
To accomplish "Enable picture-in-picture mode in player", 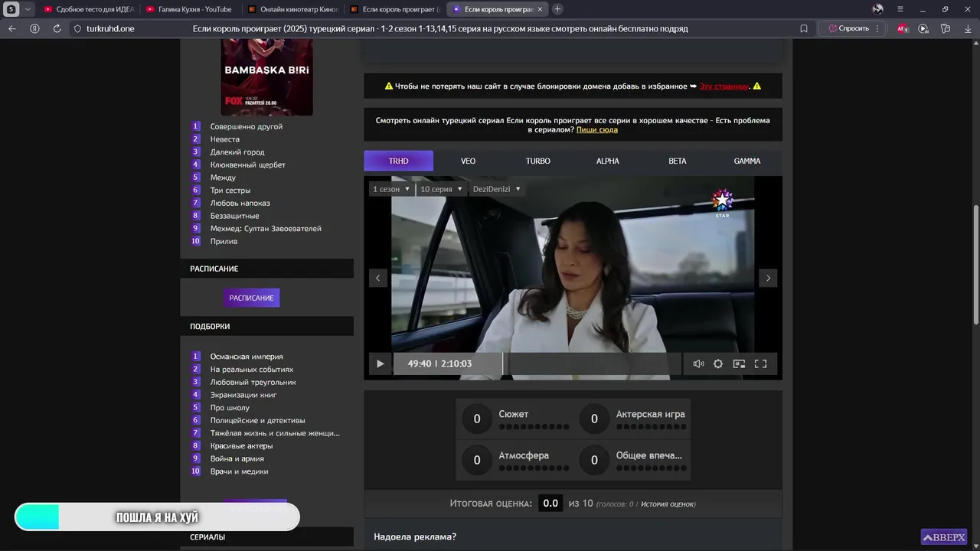I will 739,364.
